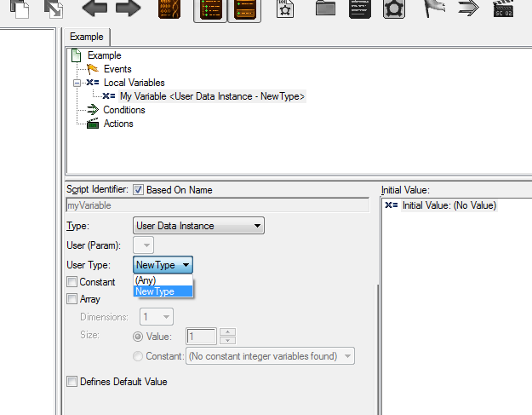Viewport: 532px width, 415px height.
Task: Open the User (Param) dropdown
Action: point(143,245)
